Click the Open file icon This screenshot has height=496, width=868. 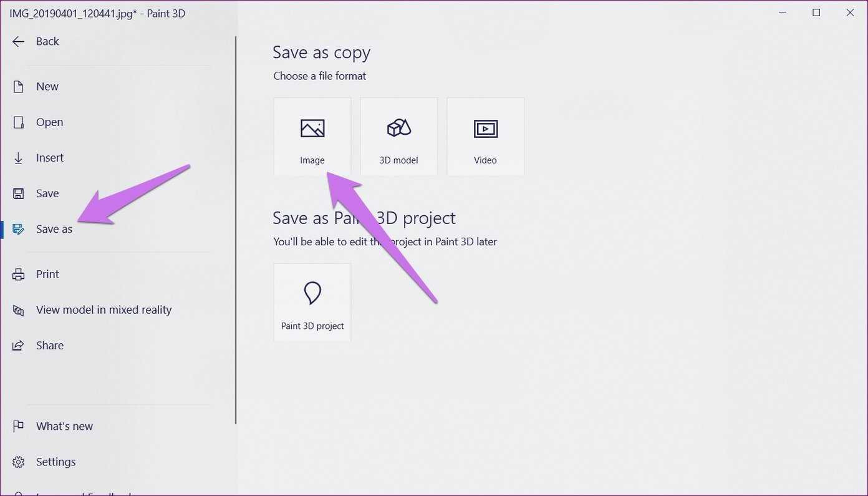[19, 122]
